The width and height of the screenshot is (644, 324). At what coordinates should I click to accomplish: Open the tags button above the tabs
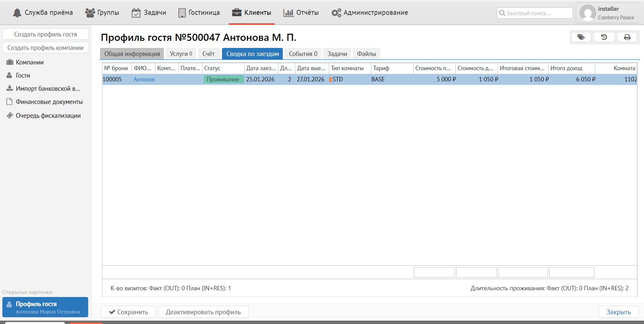coord(581,37)
